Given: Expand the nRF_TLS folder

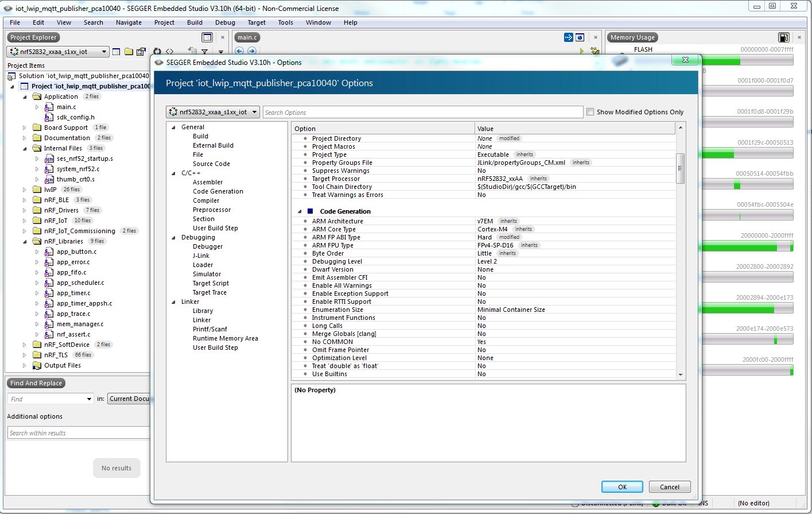Looking at the screenshot, I should (25, 355).
